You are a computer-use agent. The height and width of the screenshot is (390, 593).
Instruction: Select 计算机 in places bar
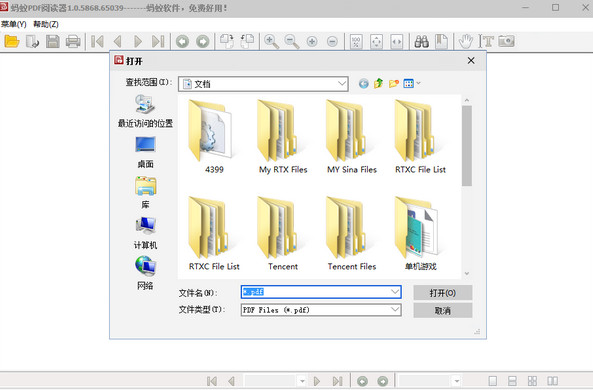tap(145, 233)
